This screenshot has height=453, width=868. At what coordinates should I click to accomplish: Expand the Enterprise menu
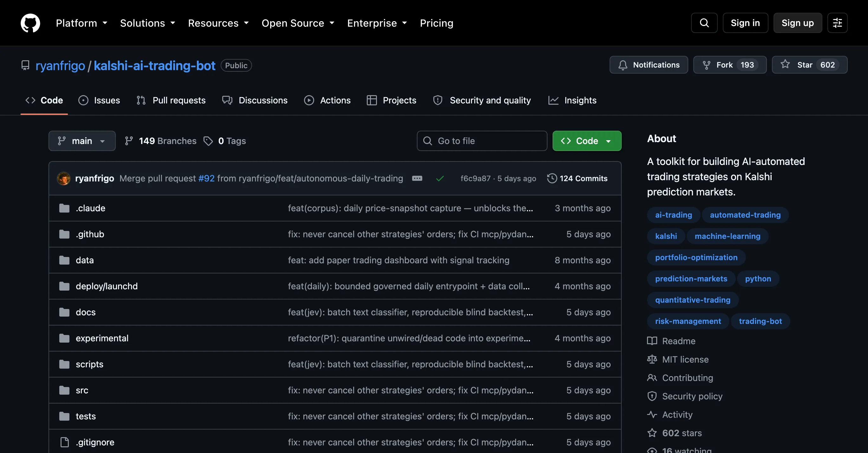point(377,23)
